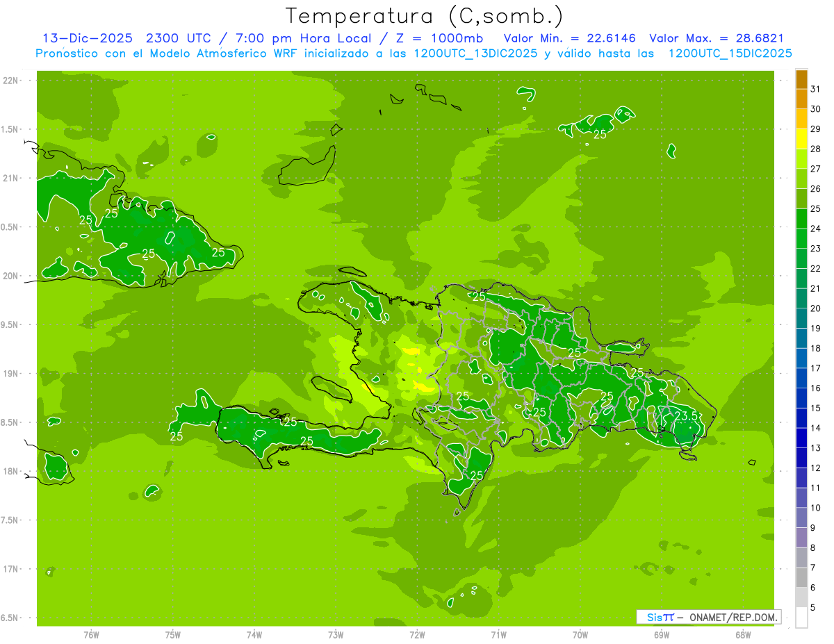Click the '21N' latitude label

[x=12, y=178]
